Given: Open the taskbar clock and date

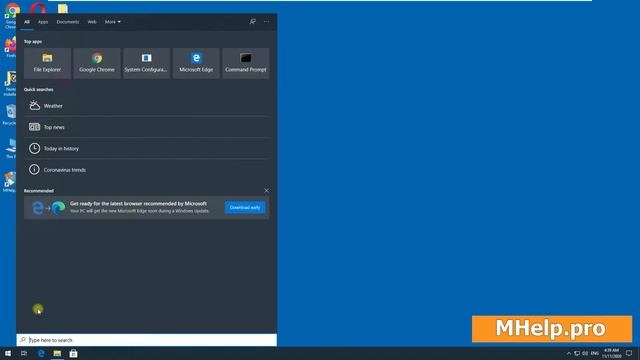Looking at the screenshot, I should click(x=611, y=353).
